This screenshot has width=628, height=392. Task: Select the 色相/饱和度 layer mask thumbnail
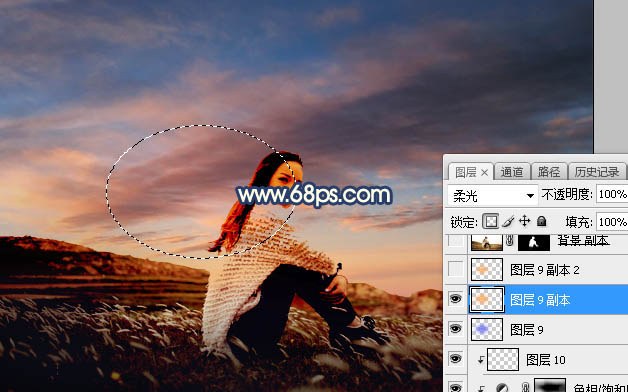coord(550,386)
